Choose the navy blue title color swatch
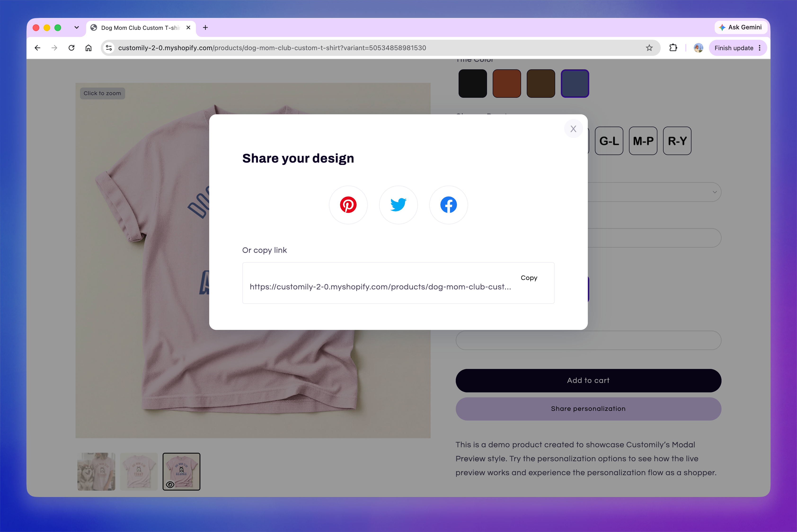 coord(575,84)
